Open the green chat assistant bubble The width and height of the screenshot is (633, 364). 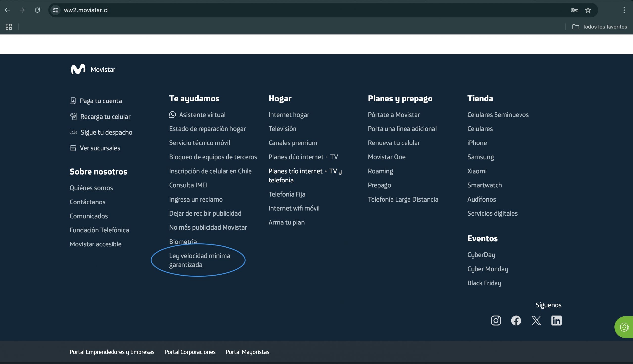tap(624, 327)
